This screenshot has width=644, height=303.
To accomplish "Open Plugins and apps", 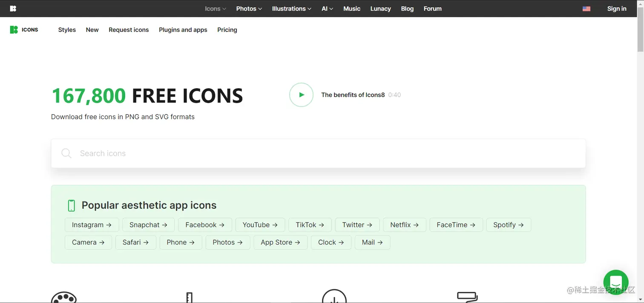I will click(183, 30).
